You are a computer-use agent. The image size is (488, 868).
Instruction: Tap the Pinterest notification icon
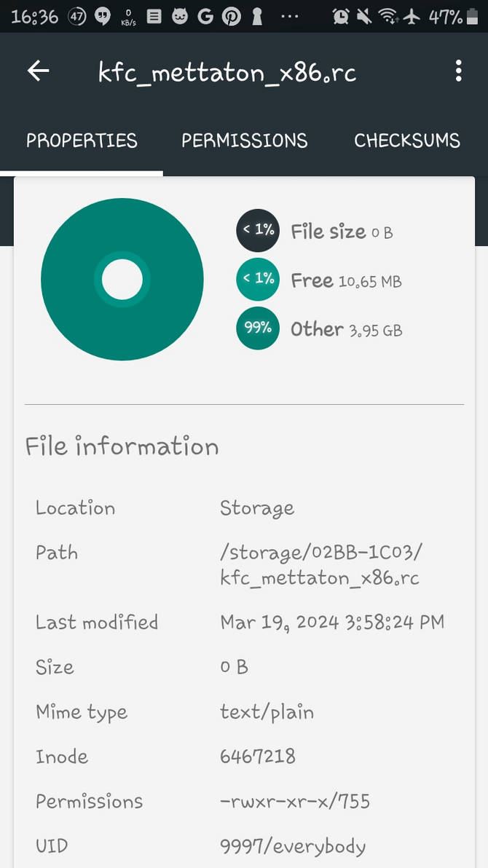click(231, 17)
